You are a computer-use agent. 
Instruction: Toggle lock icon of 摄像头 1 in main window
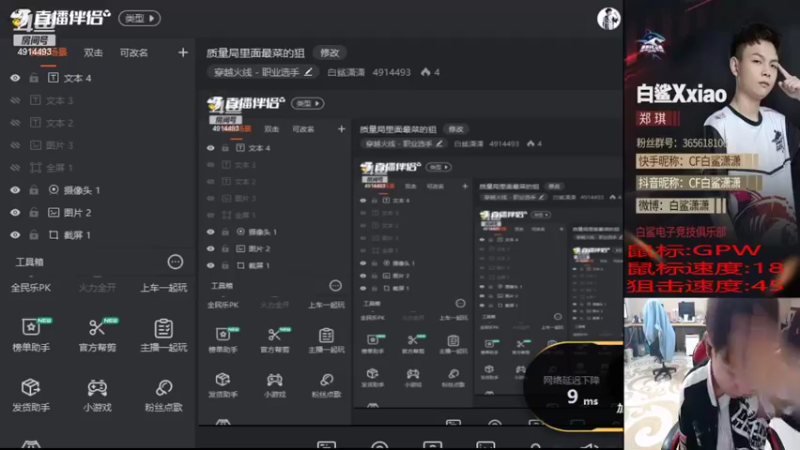click(34, 190)
